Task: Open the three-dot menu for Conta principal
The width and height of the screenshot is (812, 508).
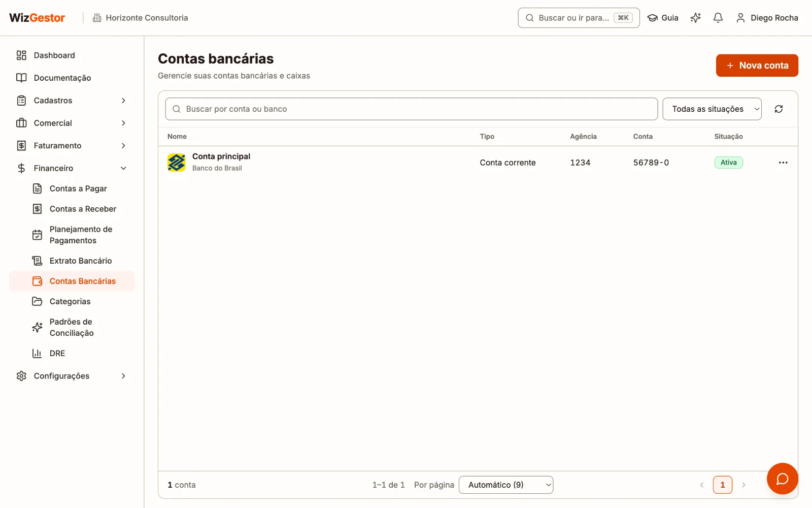Action: point(783,163)
